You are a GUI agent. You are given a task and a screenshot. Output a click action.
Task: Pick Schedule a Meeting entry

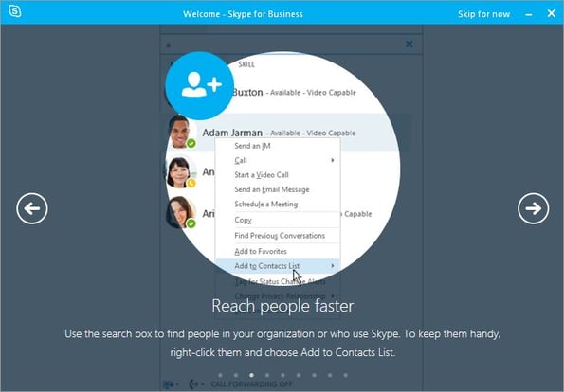(278, 205)
